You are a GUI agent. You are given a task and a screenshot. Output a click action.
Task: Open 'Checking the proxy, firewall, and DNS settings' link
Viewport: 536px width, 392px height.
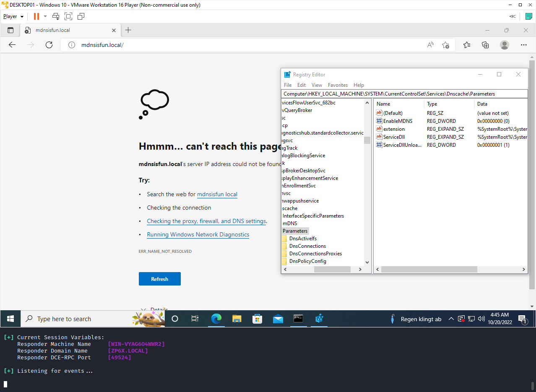[206, 221]
